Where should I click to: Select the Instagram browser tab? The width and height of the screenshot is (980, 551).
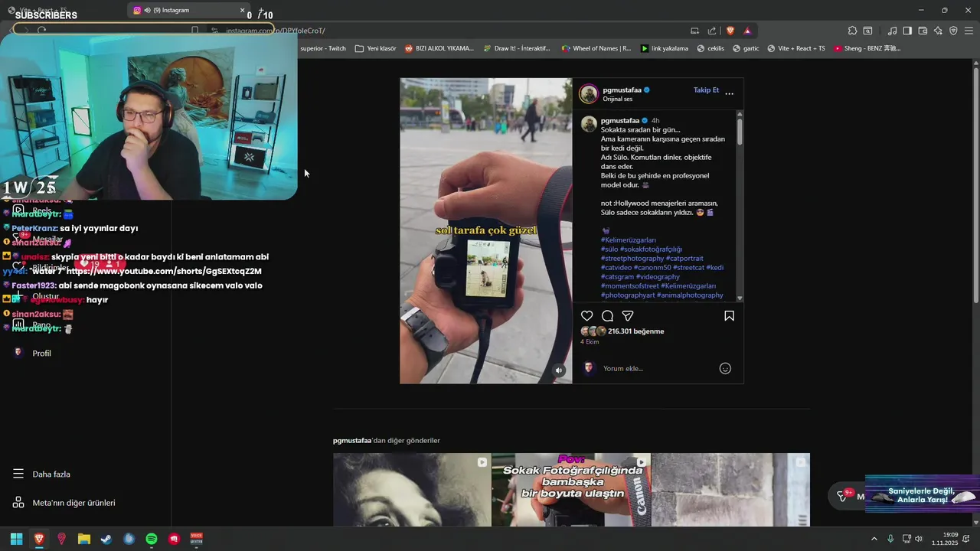point(189,10)
